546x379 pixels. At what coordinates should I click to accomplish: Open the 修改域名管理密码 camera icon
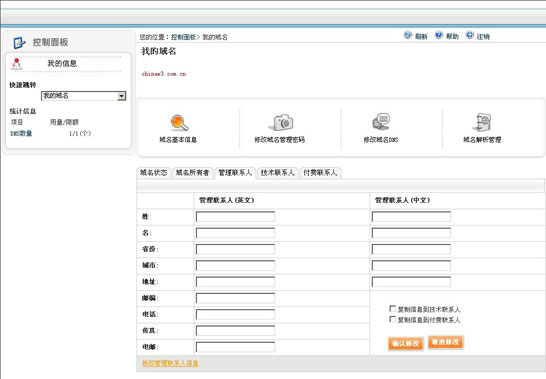point(281,122)
